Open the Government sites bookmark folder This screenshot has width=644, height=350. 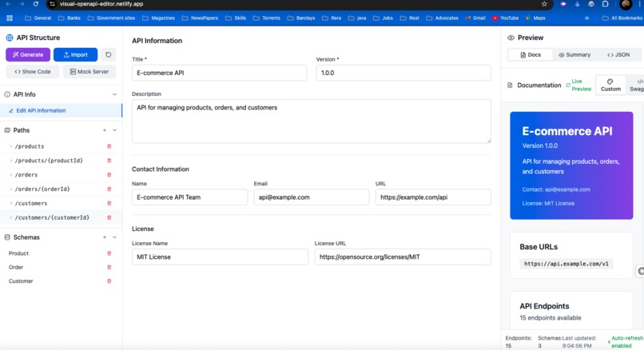pyautogui.click(x=111, y=18)
